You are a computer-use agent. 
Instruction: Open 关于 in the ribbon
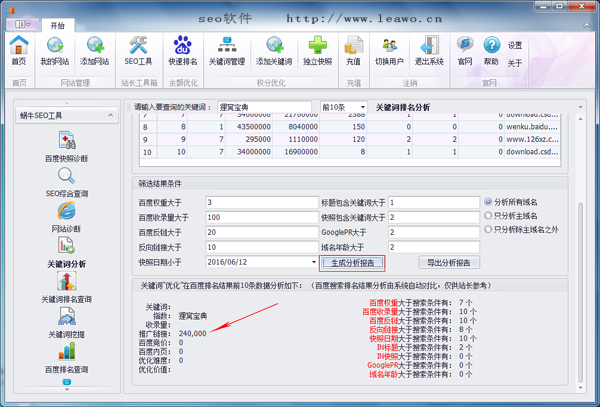(x=515, y=63)
